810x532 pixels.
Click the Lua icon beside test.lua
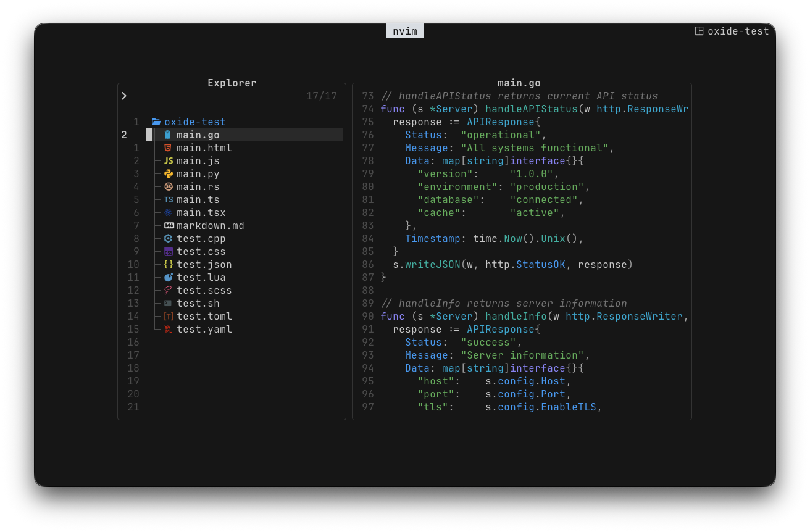[168, 277]
